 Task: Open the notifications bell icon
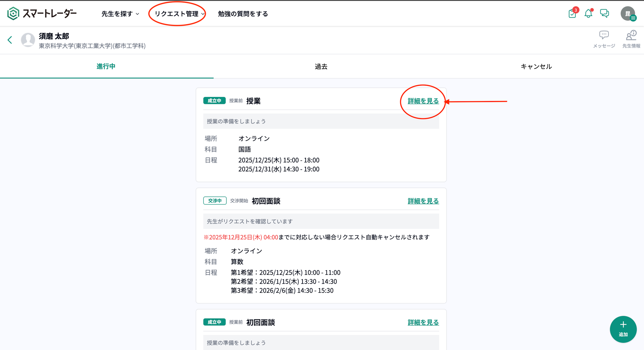click(x=588, y=14)
